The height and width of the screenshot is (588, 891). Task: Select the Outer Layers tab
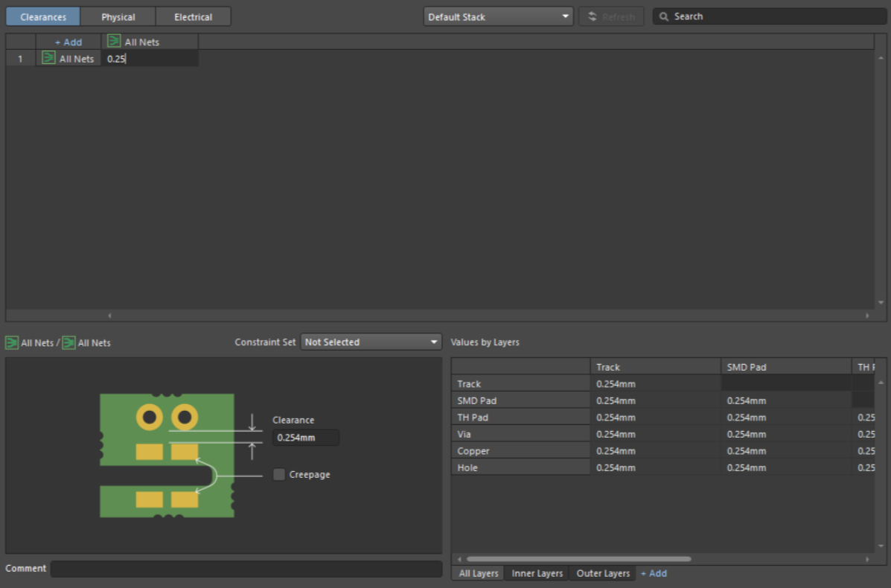tap(603, 574)
